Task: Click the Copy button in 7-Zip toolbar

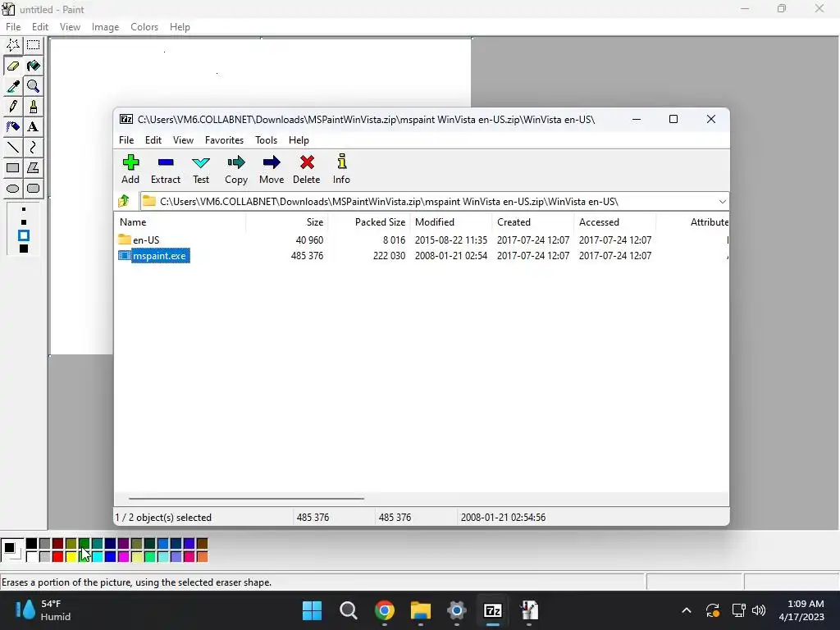Action: point(236,169)
